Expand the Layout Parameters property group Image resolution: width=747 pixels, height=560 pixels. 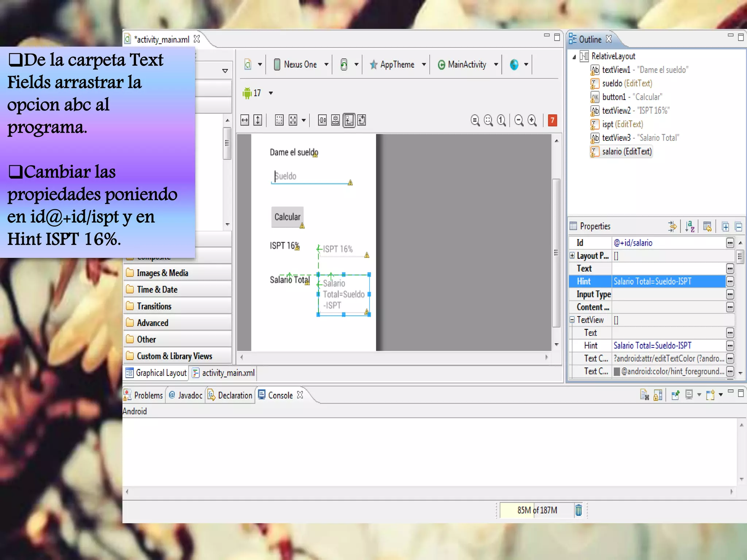click(x=572, y=256)
